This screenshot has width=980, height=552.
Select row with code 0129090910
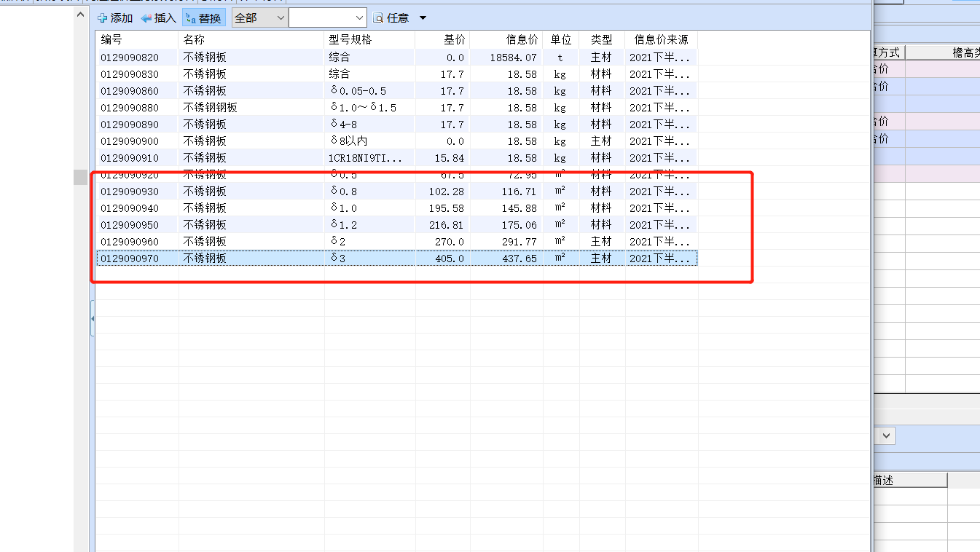pyautogui.click(x=397, y=158)
